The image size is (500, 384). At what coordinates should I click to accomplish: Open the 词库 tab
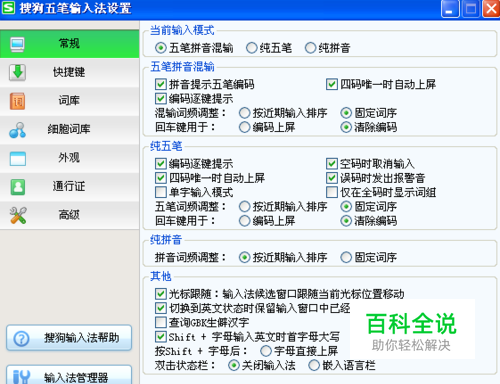(x=69, y=101)
